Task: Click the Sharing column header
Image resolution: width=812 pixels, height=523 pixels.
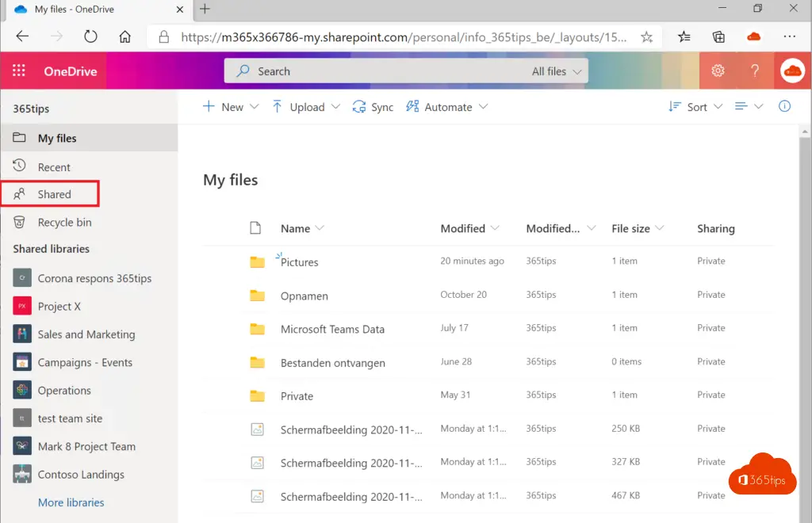Action: point(716,229)
